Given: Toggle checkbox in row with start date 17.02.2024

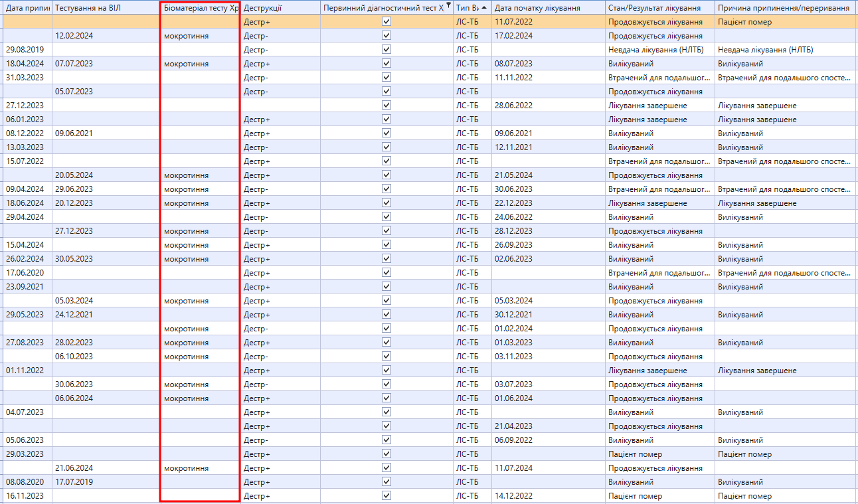Looking at the screenshot, I should click(386, 35).
